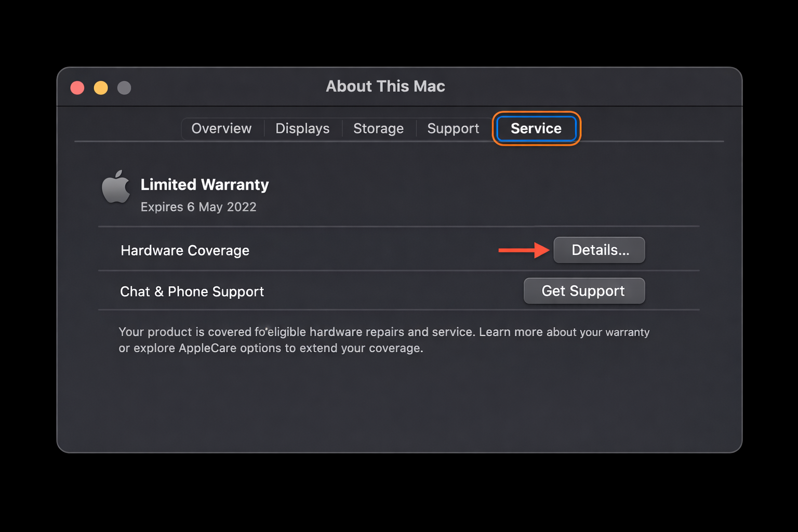
Task: Click the Details button pointed by the arrow
Action: (599, 250)
